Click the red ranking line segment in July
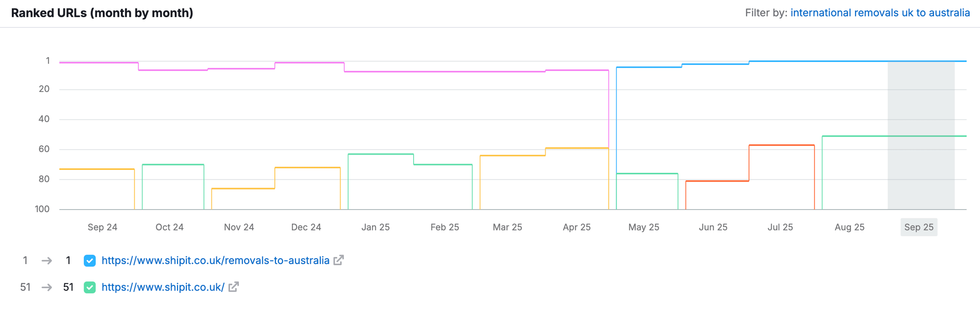The height and width of the screenshot is (313, 980). click(782, 145)
